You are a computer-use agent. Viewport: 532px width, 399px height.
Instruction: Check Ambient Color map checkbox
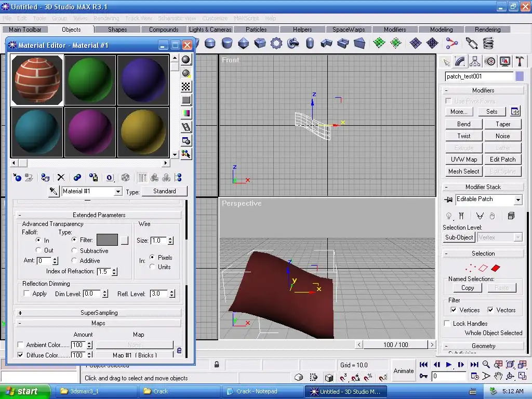click(20, 345)
